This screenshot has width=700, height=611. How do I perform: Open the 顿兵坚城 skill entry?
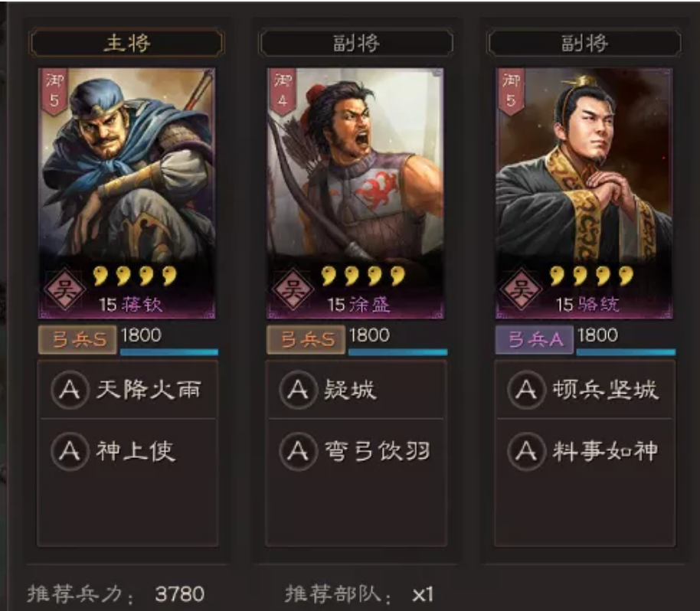[584, 390]
